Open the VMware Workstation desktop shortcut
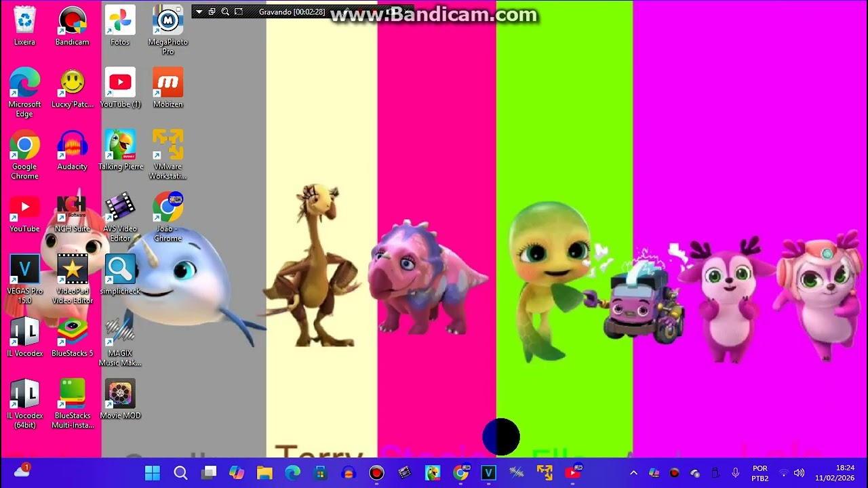This screenshot has height=488, width=868. coord(168,155)
